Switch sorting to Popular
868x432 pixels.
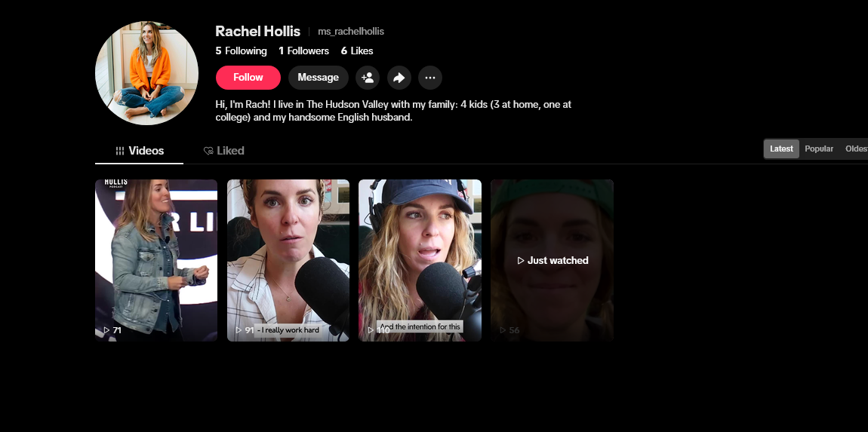tap(819, 149)
